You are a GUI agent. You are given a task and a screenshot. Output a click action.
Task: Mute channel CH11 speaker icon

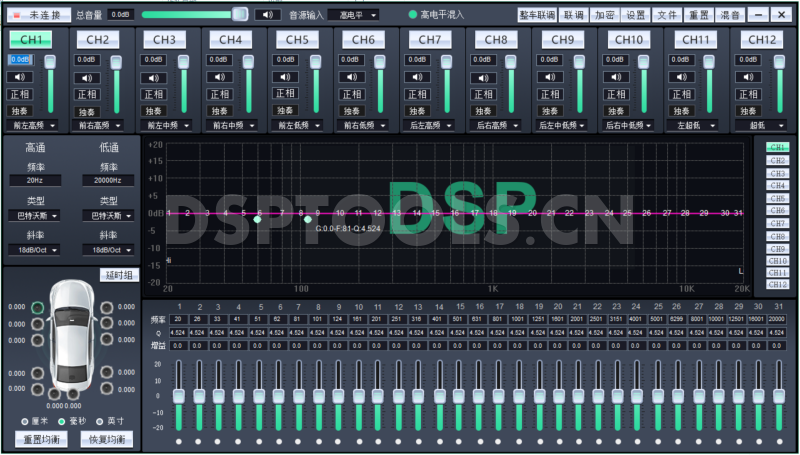682,77
